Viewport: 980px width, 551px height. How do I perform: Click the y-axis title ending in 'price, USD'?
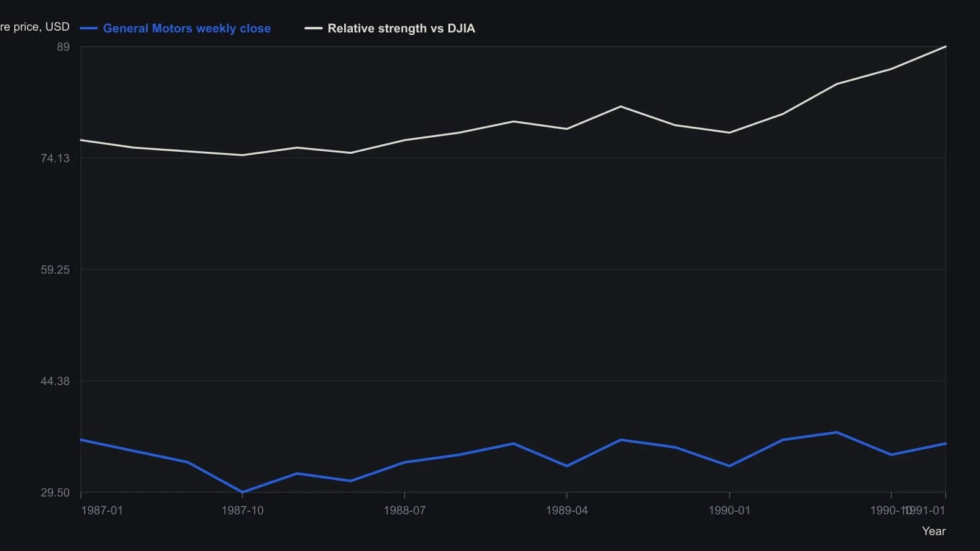pos(35,27)
